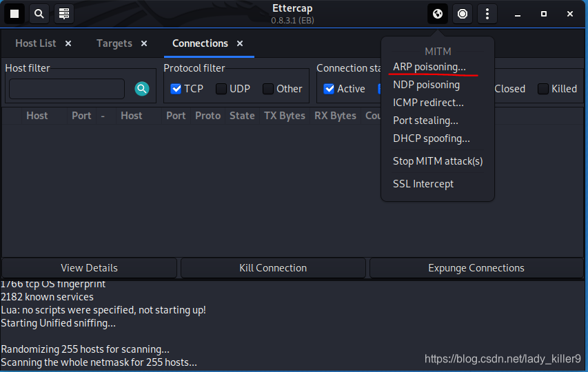Click Stop MITM attack(s)
This screenshot has height=372, width=588.
click(x=438, y=161)
